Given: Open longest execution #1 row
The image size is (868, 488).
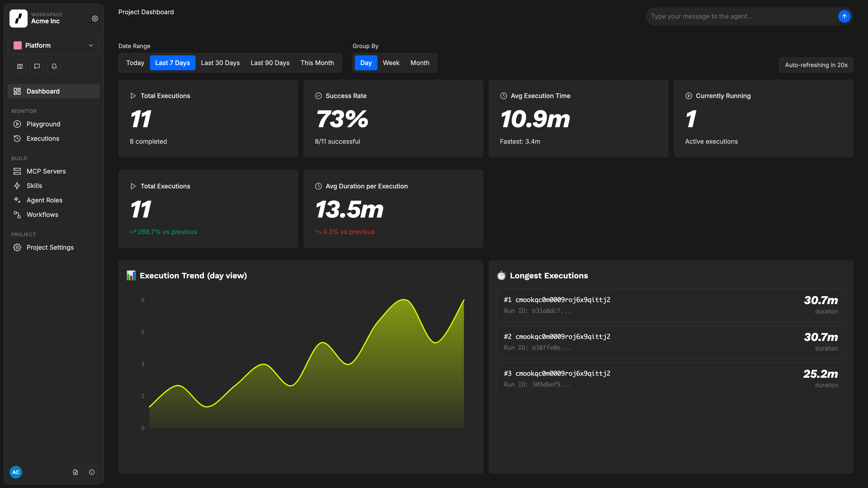Looking at the screenshot, I should click(671, 305).
